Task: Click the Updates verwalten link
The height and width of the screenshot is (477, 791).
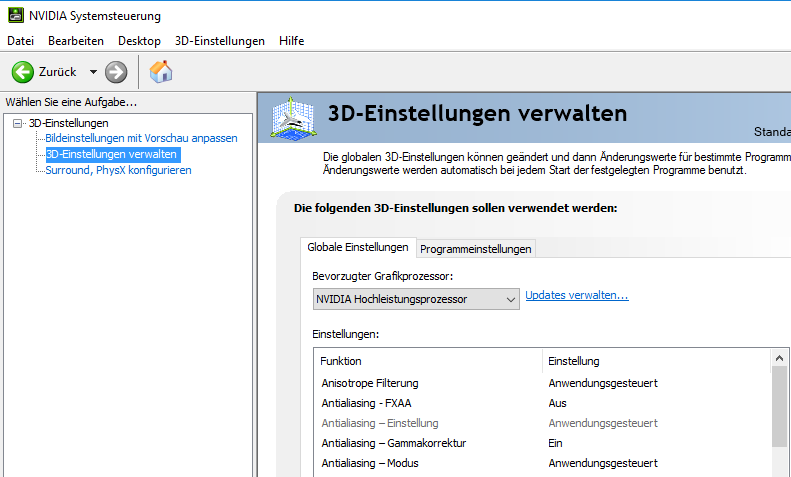Action: 577,295
